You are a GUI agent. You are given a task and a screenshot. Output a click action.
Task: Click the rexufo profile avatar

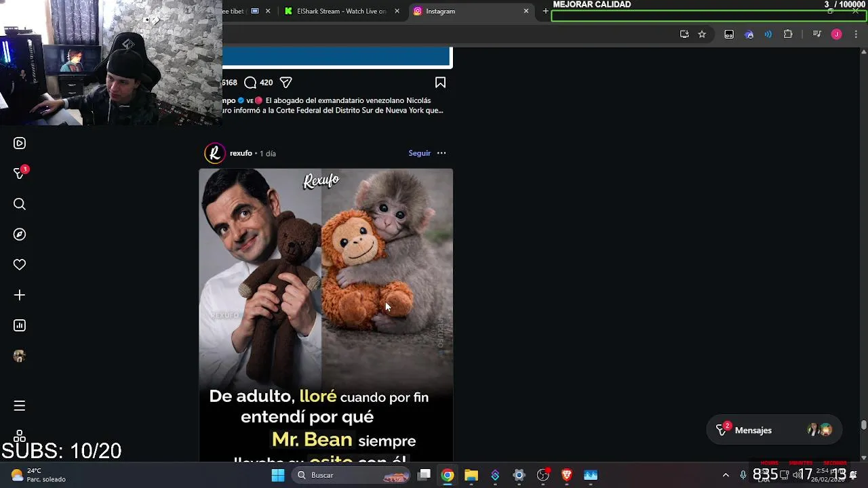pos(214,153)
